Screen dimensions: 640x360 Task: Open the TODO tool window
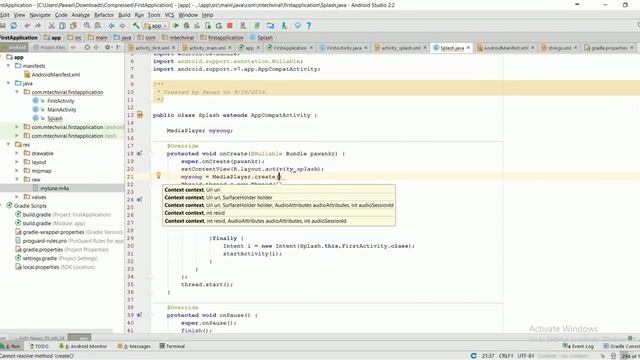click(x=39, y=346)
